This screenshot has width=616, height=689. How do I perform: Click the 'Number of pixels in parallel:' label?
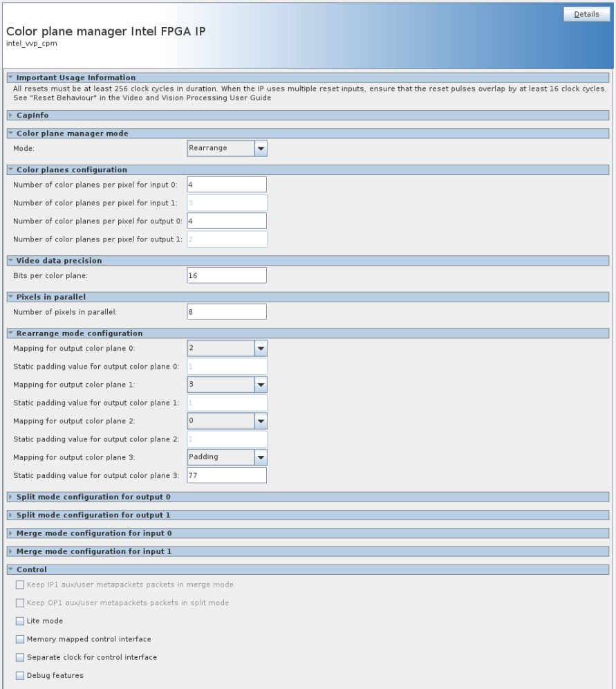[x=65, y=312]
